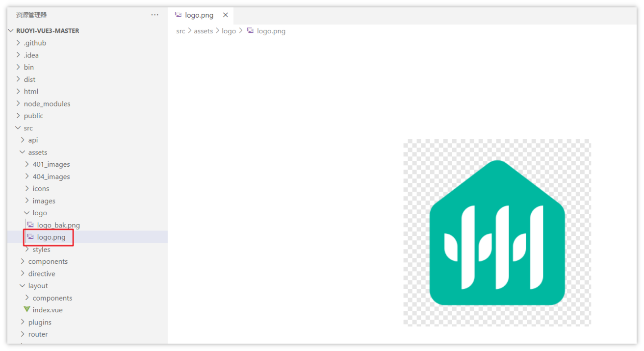The image size is (644, 351).
Task: Click the green house logo image preview
Action: coord(497,233)
